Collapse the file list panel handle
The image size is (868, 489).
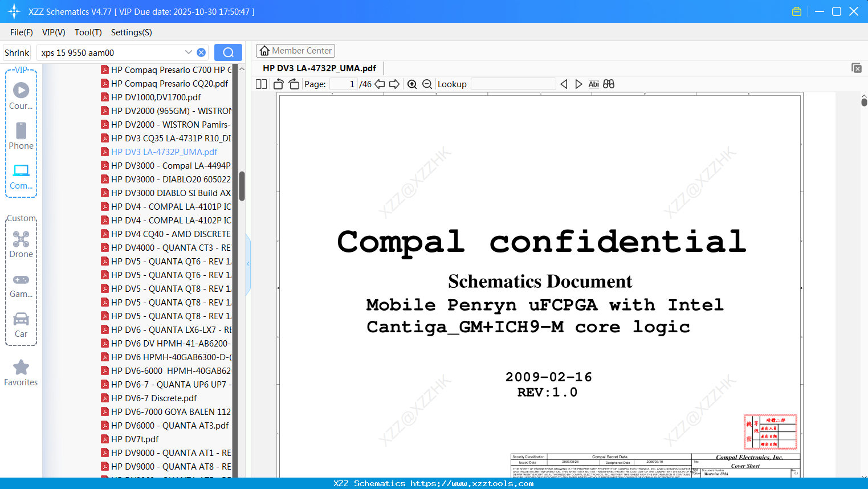tap(248, 264)
